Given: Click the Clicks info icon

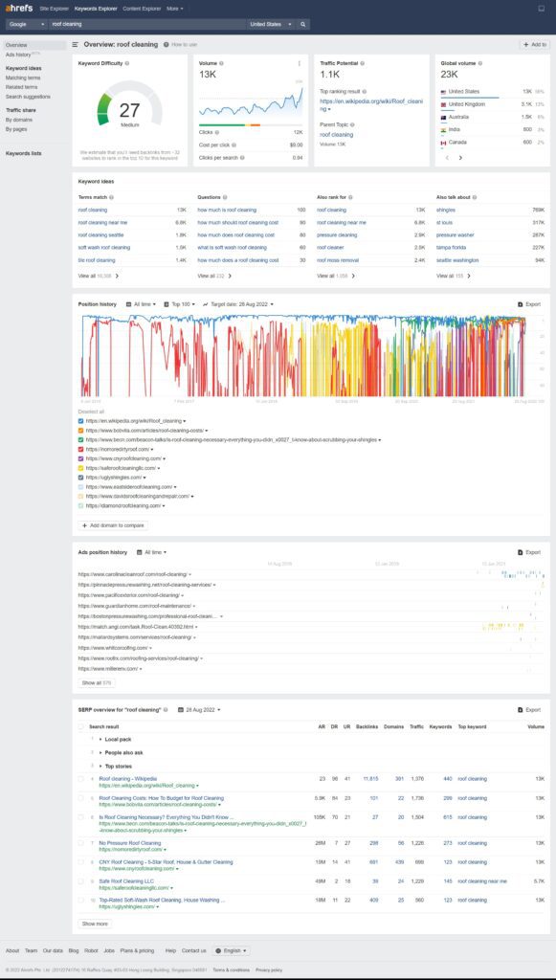Looking at the screenshot, I should pyautogui.click(x=217, y=132).
